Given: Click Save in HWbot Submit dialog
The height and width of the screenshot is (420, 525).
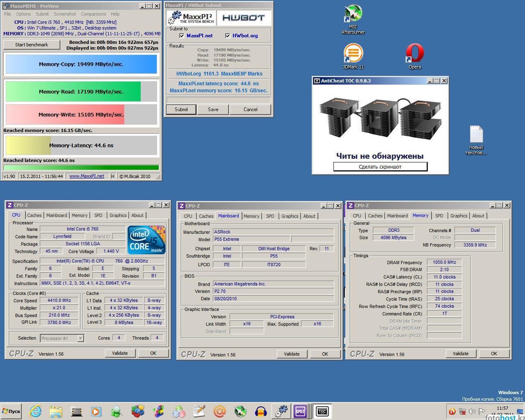Looking at the screenshot, I should (x=213, y=110).
